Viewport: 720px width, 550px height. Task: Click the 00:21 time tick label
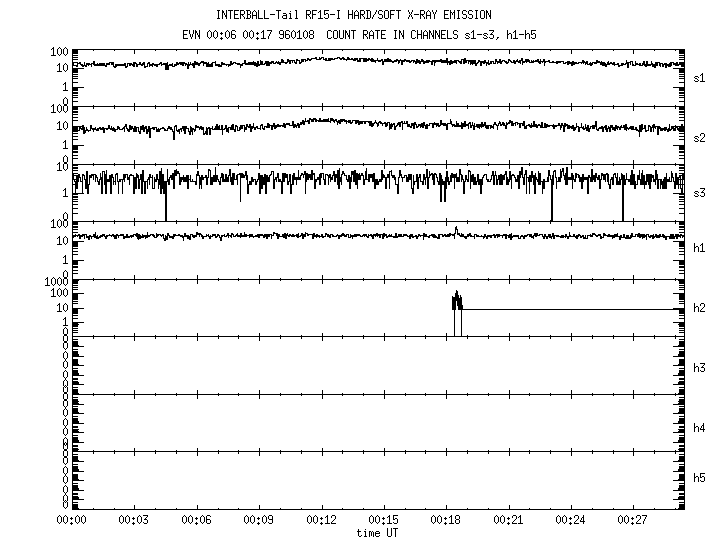[x=508, y=522]
